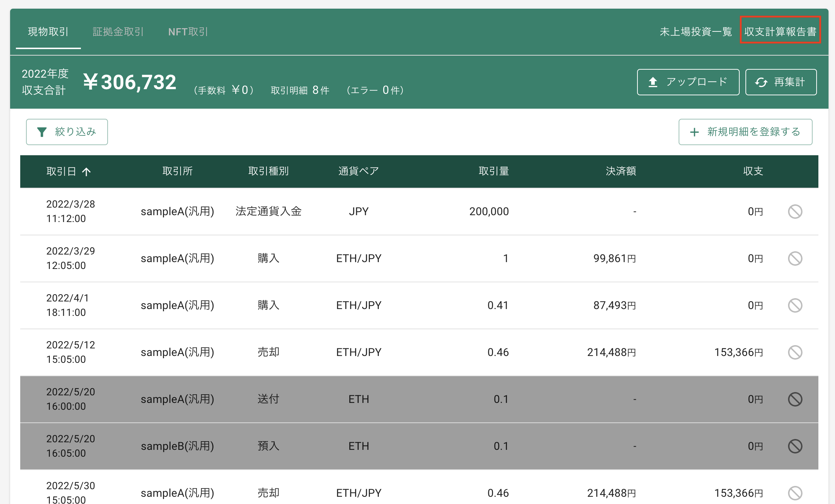Click the funnel icon on 絞り込み button
The width and height of the screenshot is (835, 504).
(43, 132)
